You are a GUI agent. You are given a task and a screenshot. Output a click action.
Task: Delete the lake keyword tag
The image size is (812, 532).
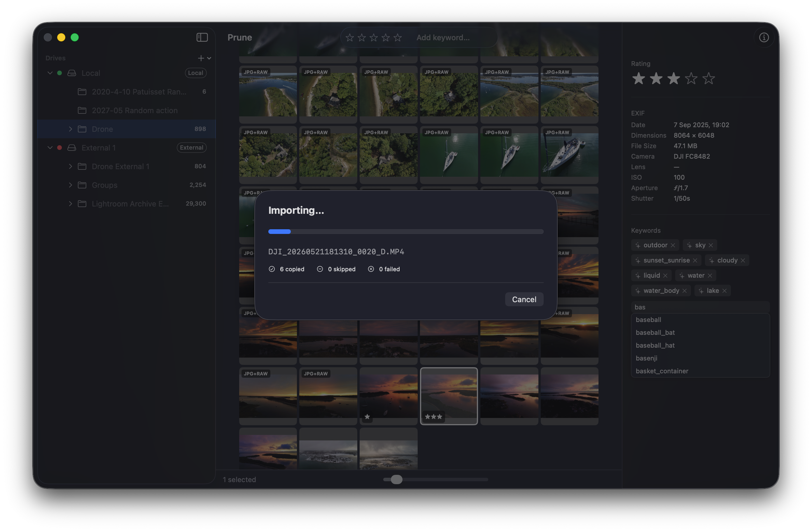click(724, 291)
